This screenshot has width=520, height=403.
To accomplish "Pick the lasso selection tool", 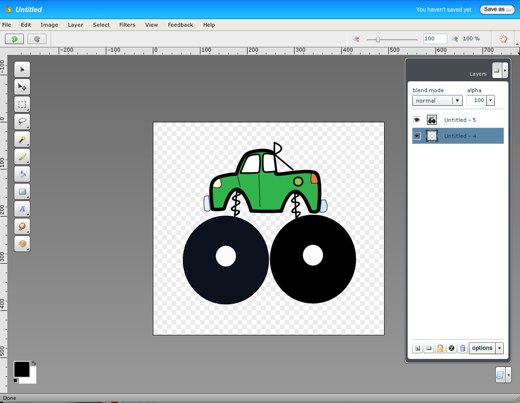I will [x=22, y=122].
